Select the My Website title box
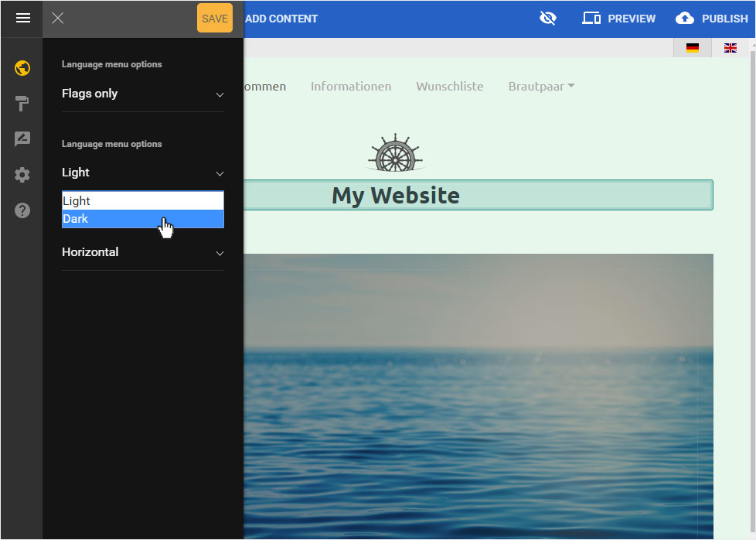This screenshot has width=756, height=540. pyautogui.click(x=478, y=195)
